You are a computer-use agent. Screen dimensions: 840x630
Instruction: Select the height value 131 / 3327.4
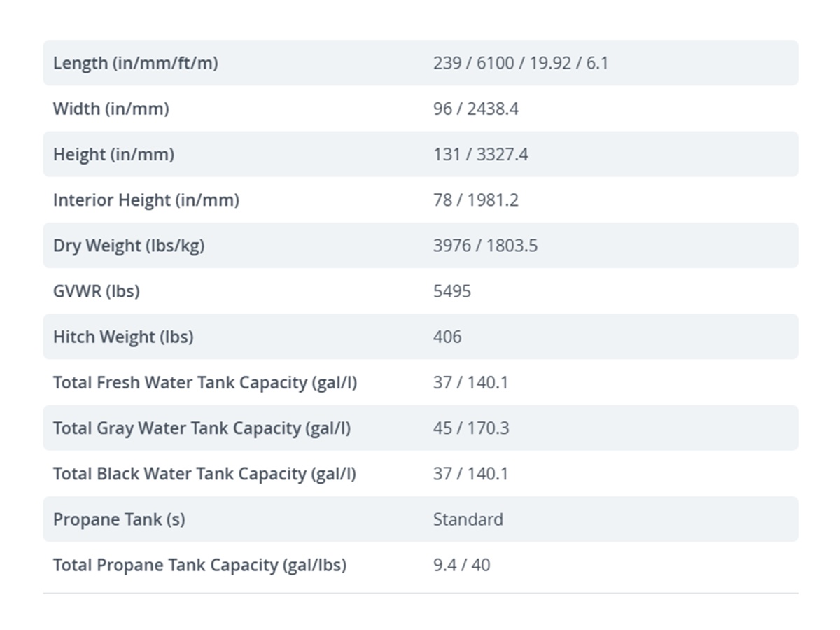481,154
